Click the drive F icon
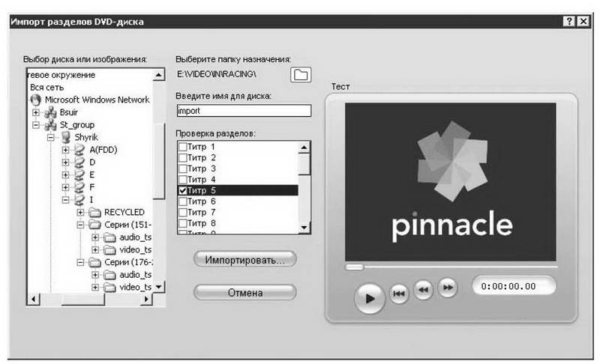600x364 pixels. [79, 187]
